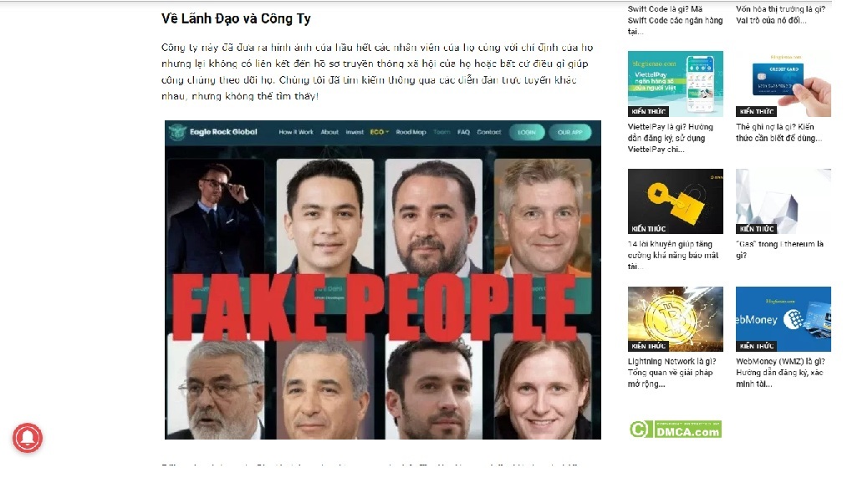This screenshot has width=868, height=483.
Task: Open the Lightning Network là gì link
Action: [672, 373]
